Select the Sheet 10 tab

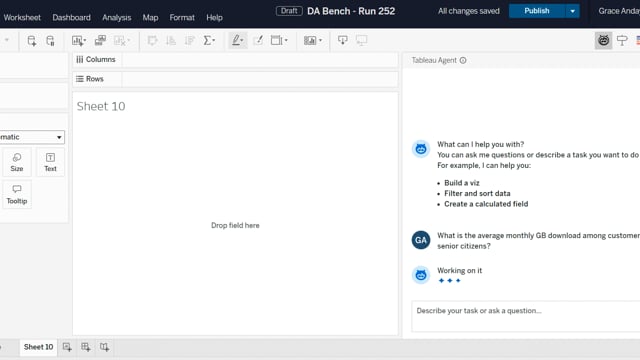pos(38,347)
